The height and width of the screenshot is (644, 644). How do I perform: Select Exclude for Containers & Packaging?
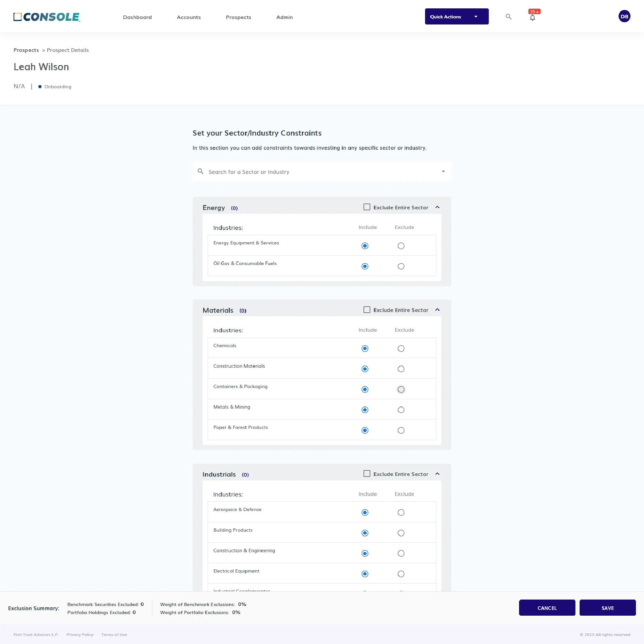click(401, 389)
